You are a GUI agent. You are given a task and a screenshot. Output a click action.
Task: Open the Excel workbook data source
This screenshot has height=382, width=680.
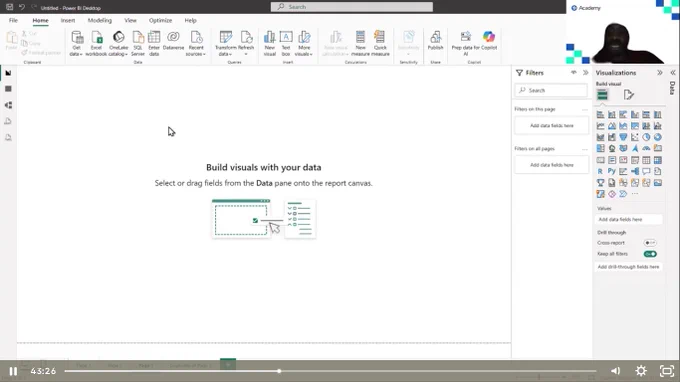(x=96, y=43)
